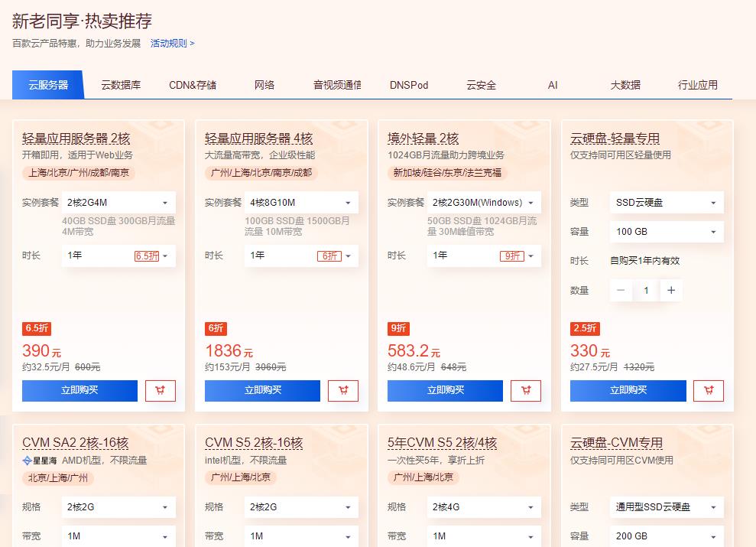This screenshot has height=547, width=756.
Task: Open the 2核2G4M instance package dropdown
Action: (x=118, y=203)
